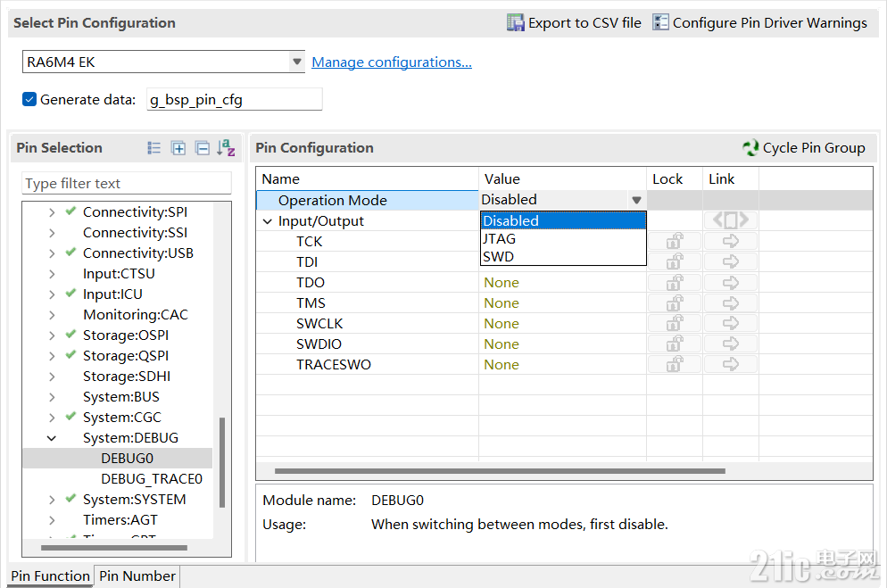Click the Operation Mode row name
This screenshot has width=887, height=588.
[333, 201]
